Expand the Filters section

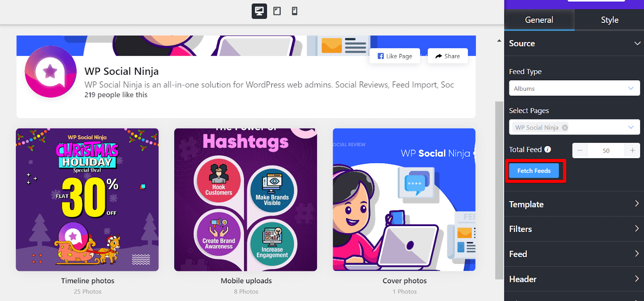574,229
